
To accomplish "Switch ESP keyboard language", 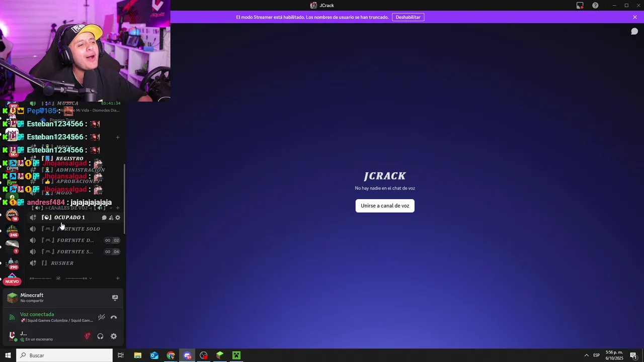I will point(596,355).
